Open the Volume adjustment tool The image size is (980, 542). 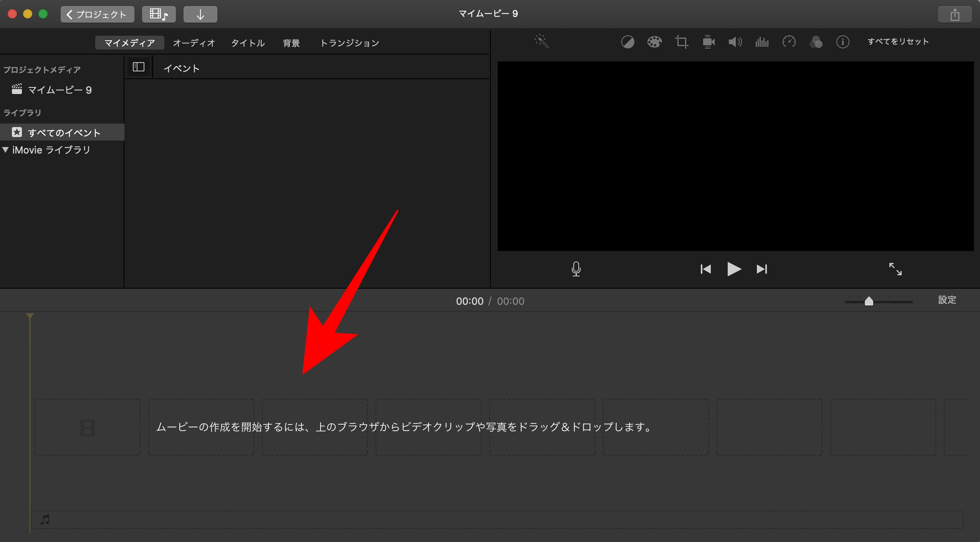tap(734, 41)
